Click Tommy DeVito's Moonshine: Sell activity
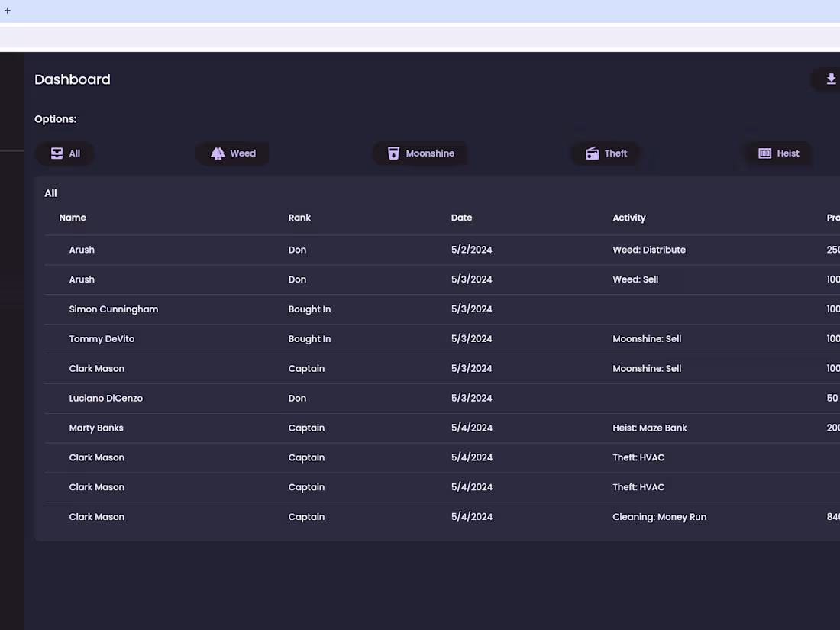840x630 pixels. pos(647,338)
